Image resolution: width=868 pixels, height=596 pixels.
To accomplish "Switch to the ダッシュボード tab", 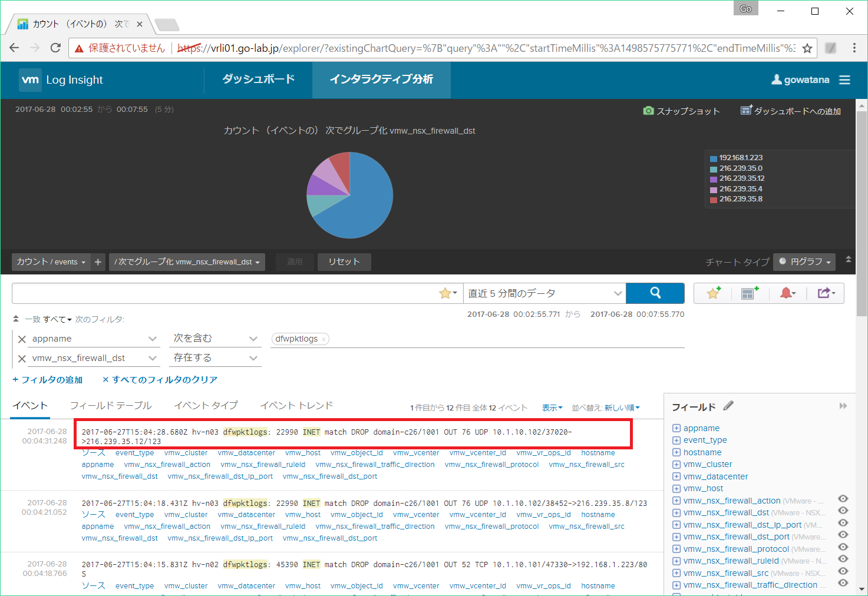I will coord(258,80).
